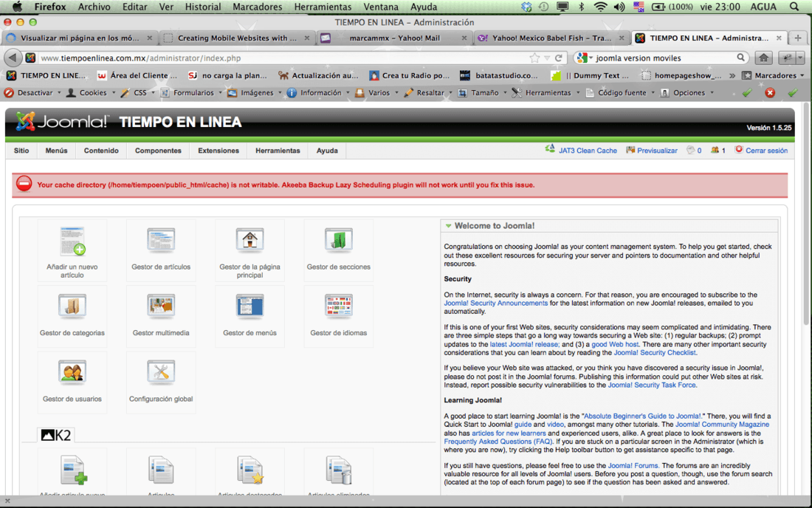Open Opciones dropdown in developer toolbar
The height and width of the screenshot is (508, 812).
[687, 93]
